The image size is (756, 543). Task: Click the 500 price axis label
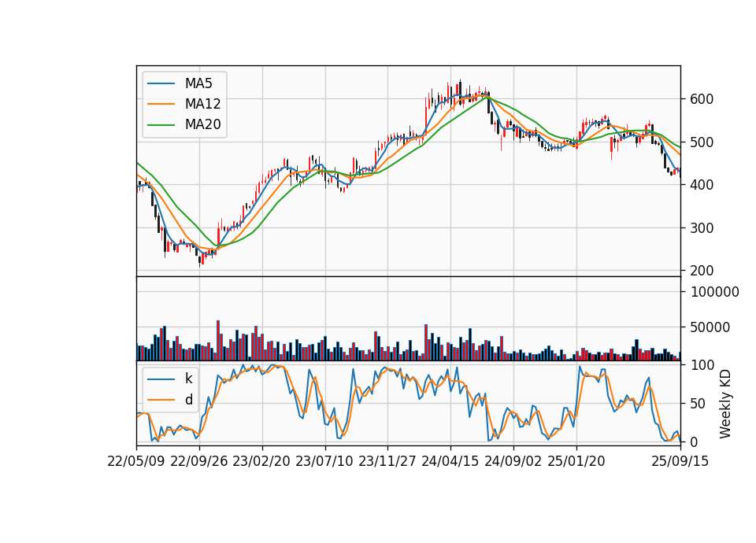[x=702, y=142]
